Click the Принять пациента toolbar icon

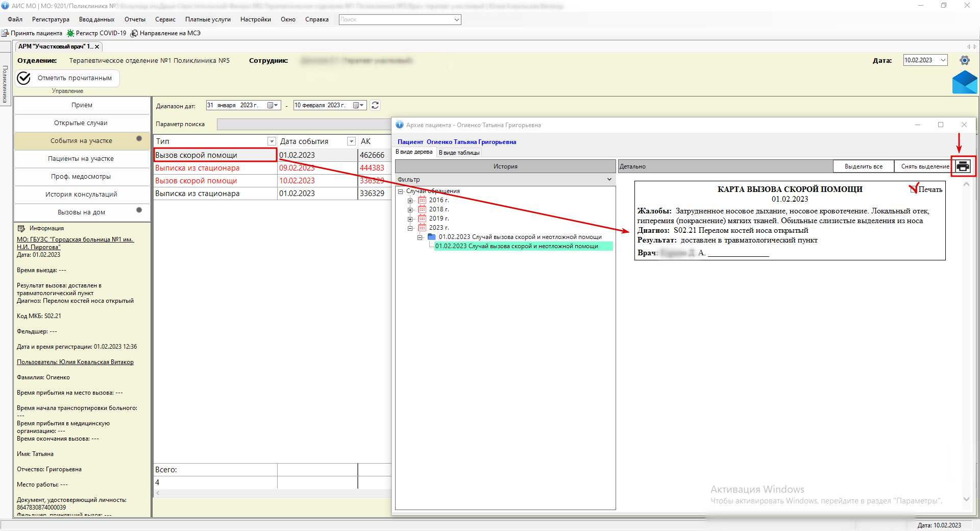(5, 33)
